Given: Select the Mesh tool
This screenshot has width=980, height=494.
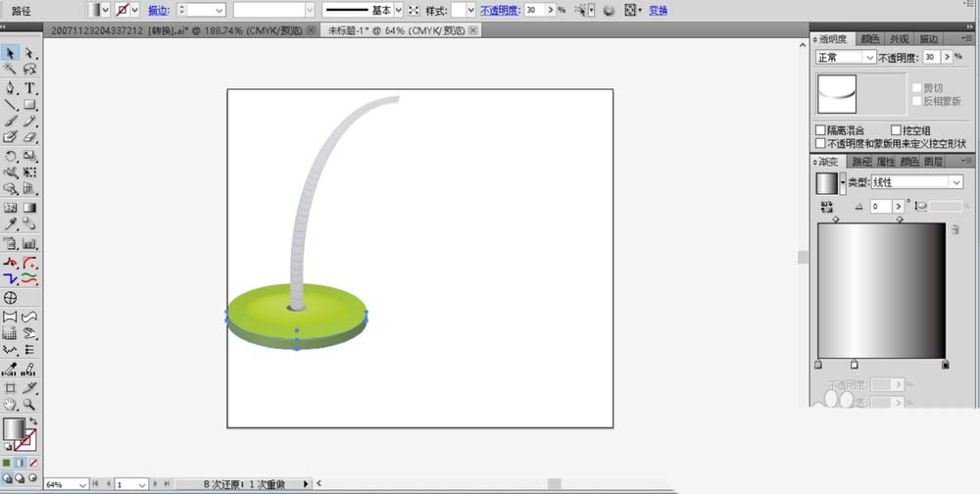Looking at the screenshot, I should click(10, 208).
